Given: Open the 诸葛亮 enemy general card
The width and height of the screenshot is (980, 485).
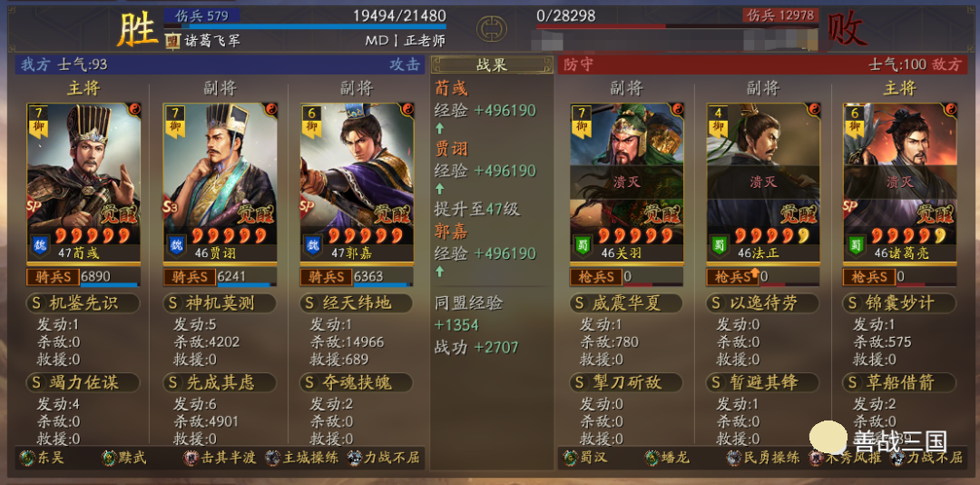Looking at the screenshot, I should 900,183.
